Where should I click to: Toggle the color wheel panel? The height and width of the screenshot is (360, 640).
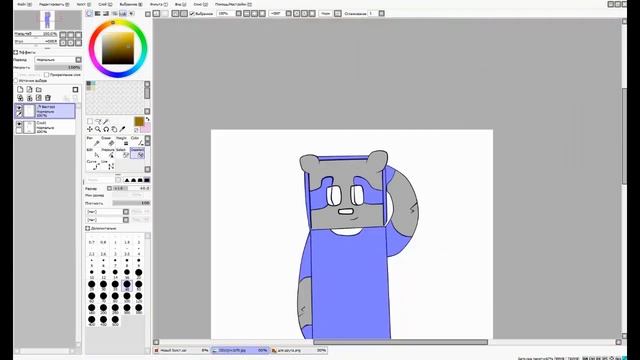[x=89, y=13]
